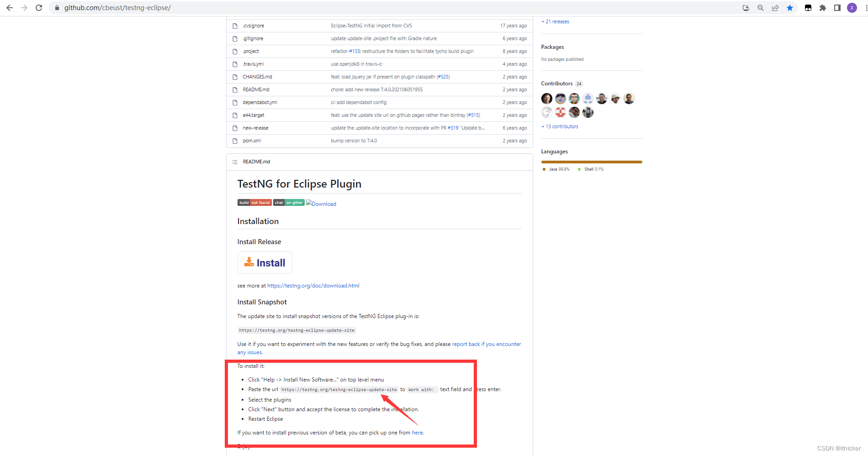Screen dimensions: 868x455
Task: Open pull request #515 link
Action: [473, 115]
